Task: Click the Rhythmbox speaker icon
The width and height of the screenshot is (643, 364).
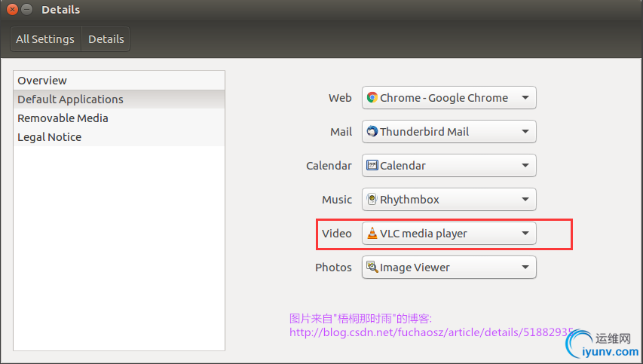Action: tap(372, 199)
